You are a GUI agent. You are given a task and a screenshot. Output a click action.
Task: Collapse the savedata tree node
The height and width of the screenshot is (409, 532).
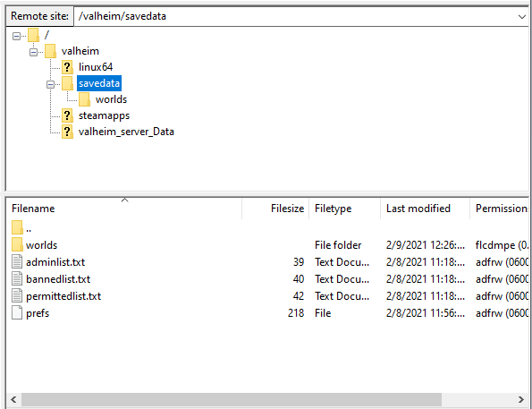[x=50, y=84]
